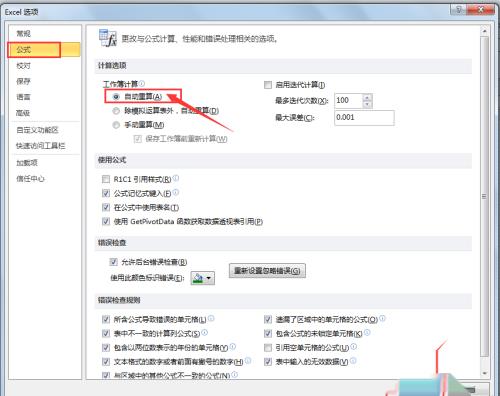Image resolution: width=500 pixels, height=396 pixels.
Task: Click info icon next to 工作簿计算
Action: (142, 83)
